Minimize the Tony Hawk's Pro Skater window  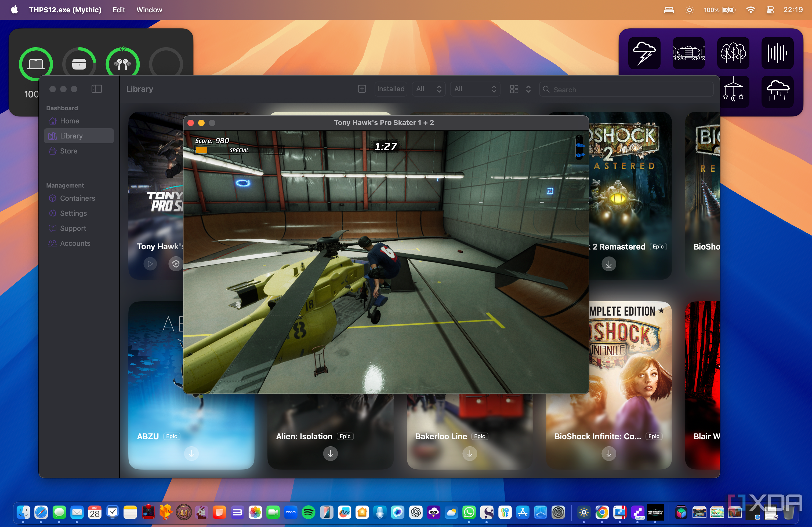tap(201, 123)
